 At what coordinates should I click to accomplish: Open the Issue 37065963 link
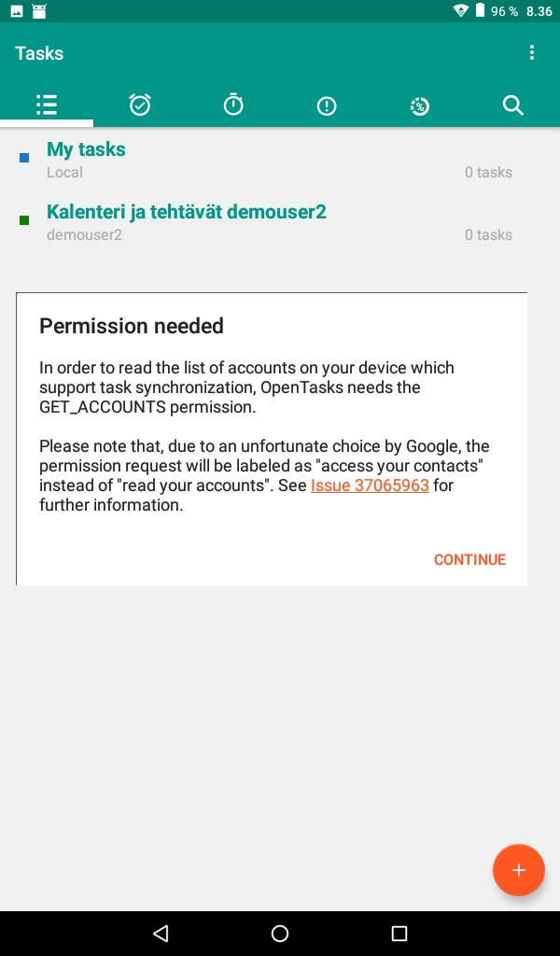[x=370, y=485]
